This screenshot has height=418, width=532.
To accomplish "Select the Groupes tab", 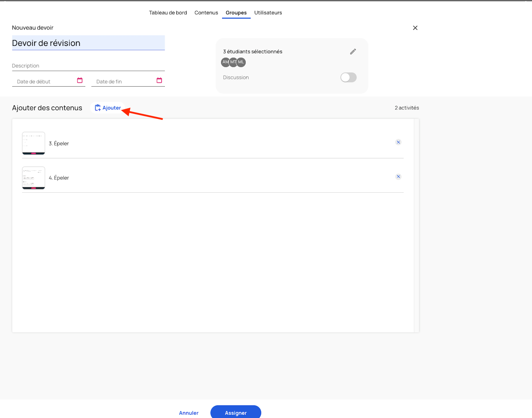I will [x=236, y=13].
